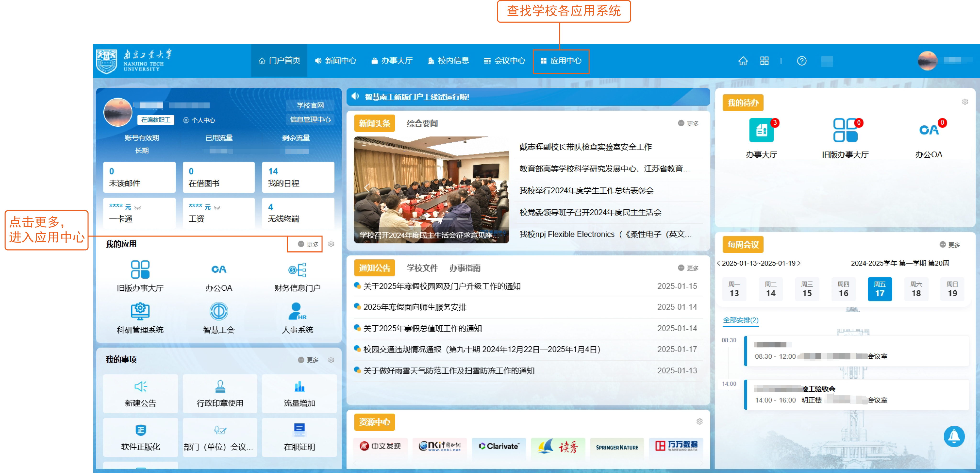Open 部门（单位）会议 item

pos(220,437)
